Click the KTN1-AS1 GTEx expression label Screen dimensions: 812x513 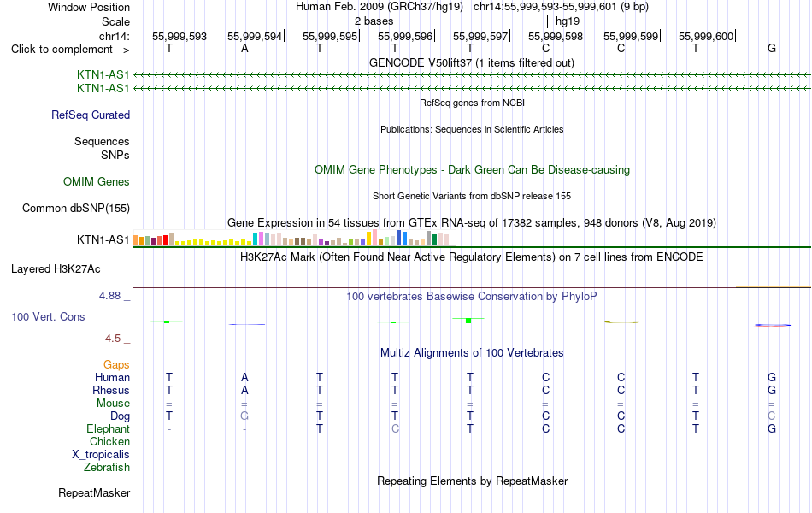tap(103, 240)
